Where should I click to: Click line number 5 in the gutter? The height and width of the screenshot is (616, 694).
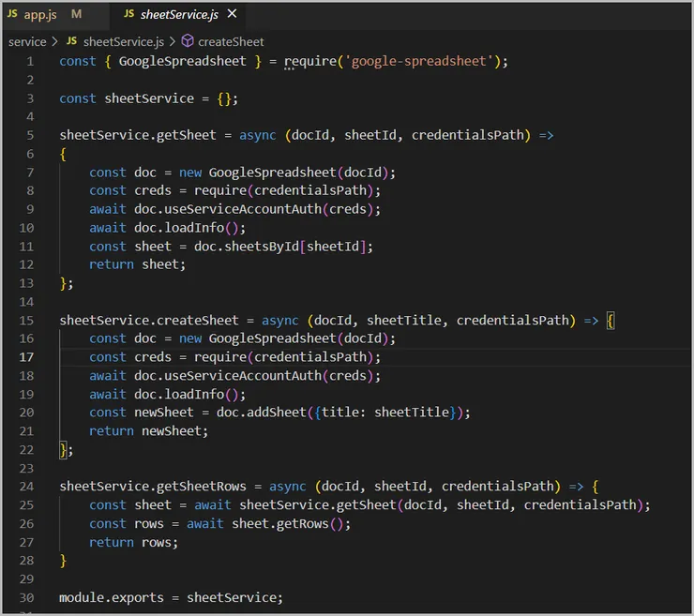30,135
